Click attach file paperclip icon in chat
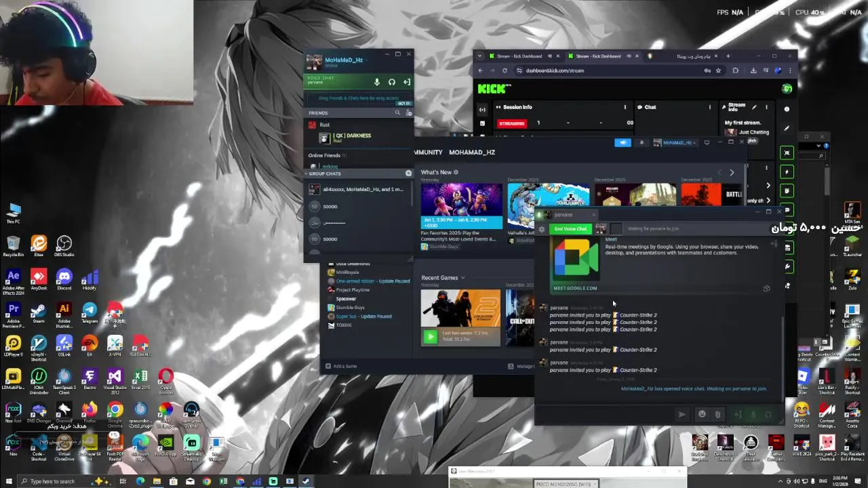Viewport: 868px width, 488px height. (717, 414)
